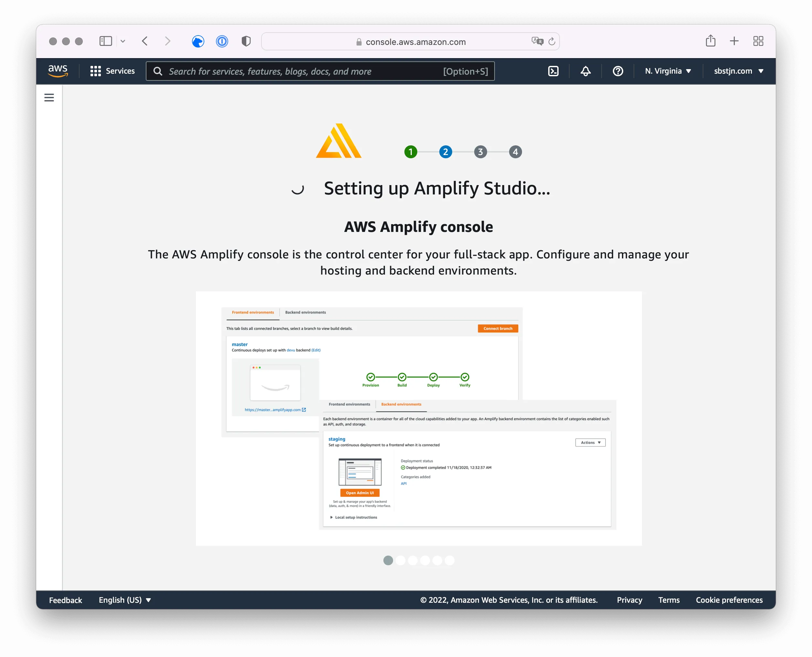Toggle the Safari sidebar
The image size is (812, 657).
pos(106,41)
